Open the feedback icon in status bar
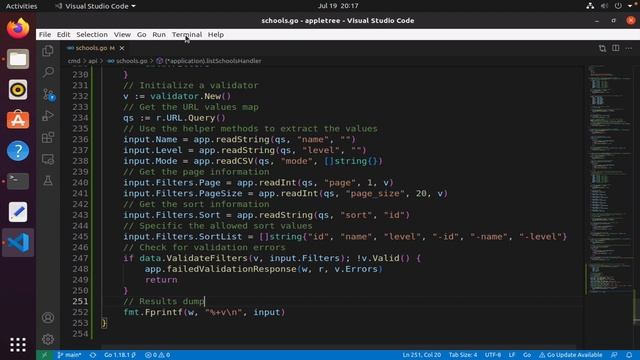This screenshot has width=640, height=360. pos(614,355)
